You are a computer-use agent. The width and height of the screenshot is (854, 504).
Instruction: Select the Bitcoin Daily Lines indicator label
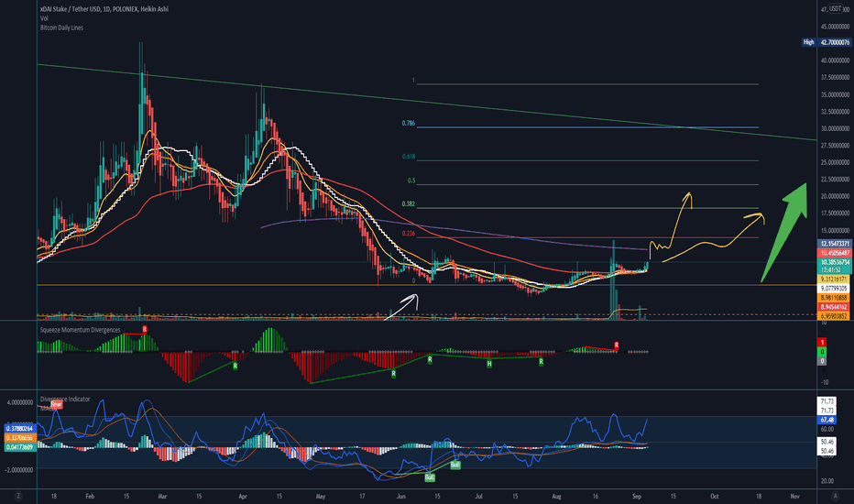coord(61,27)
